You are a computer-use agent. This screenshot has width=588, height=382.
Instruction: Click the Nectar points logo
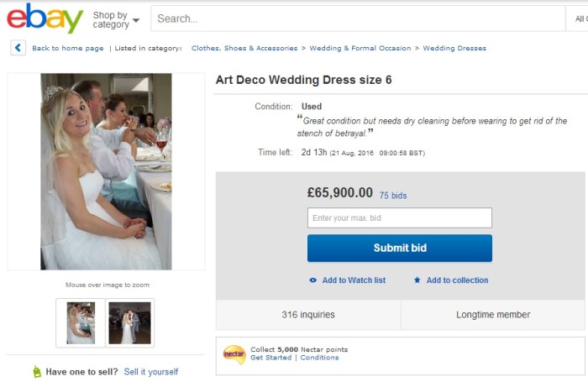234,354
